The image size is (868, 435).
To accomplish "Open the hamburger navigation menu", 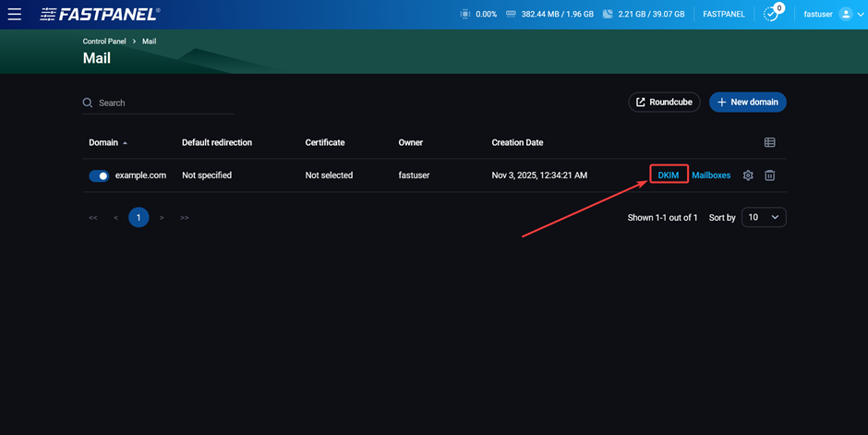I will point(15,14).
